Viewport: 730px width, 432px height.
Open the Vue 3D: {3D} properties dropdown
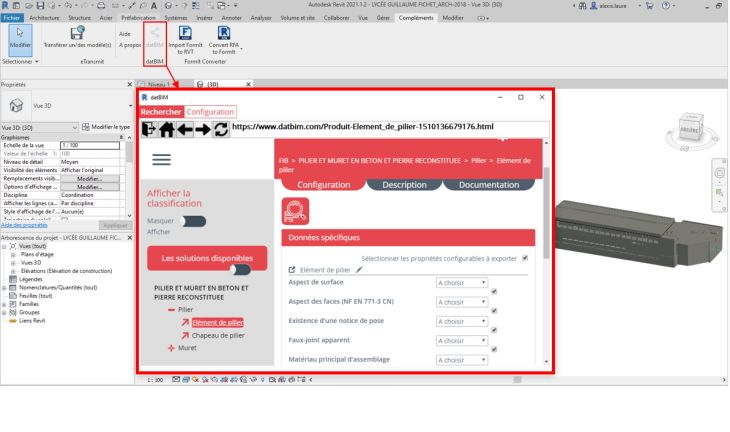(40, 127)
